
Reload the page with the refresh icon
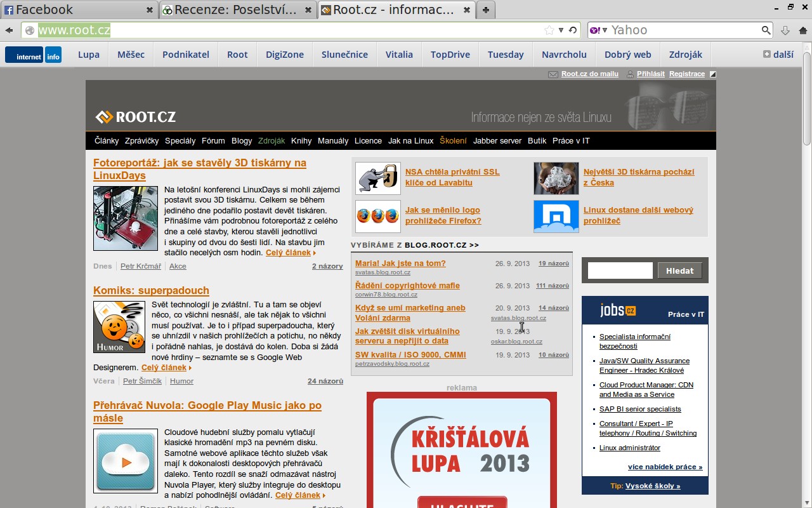coord(572,30)
